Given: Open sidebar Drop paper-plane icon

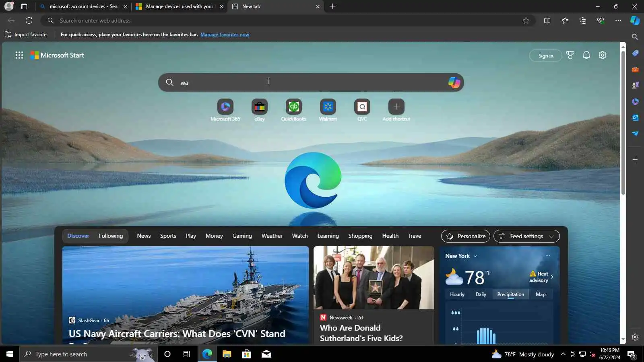Looking at the screenshot, I should 635,134.
